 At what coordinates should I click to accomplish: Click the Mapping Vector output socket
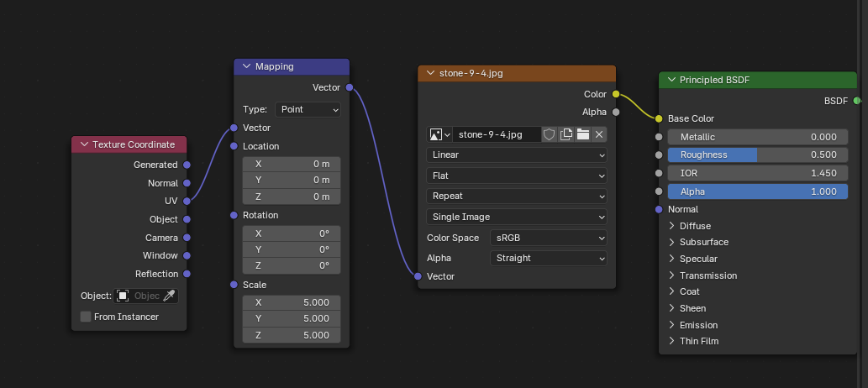click(350, 87)
